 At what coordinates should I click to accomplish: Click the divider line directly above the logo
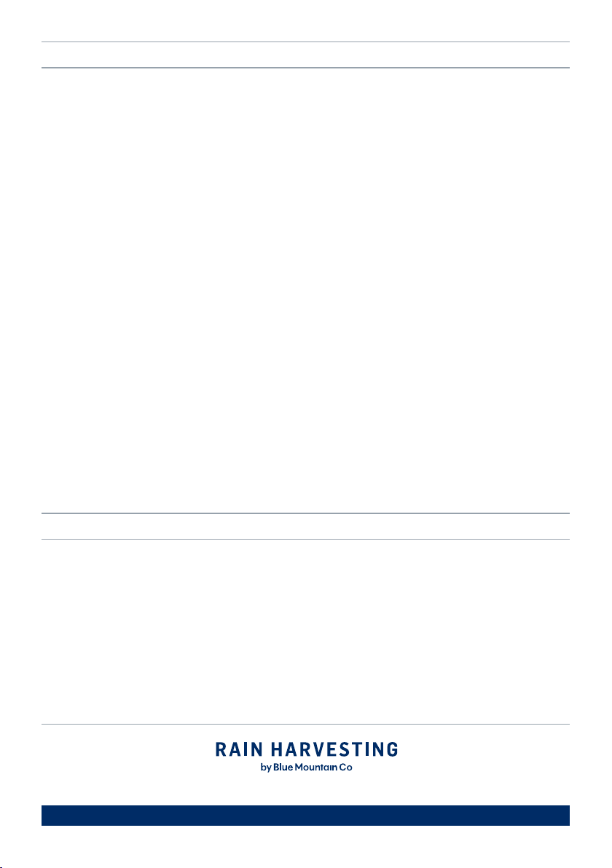(305, 724)
